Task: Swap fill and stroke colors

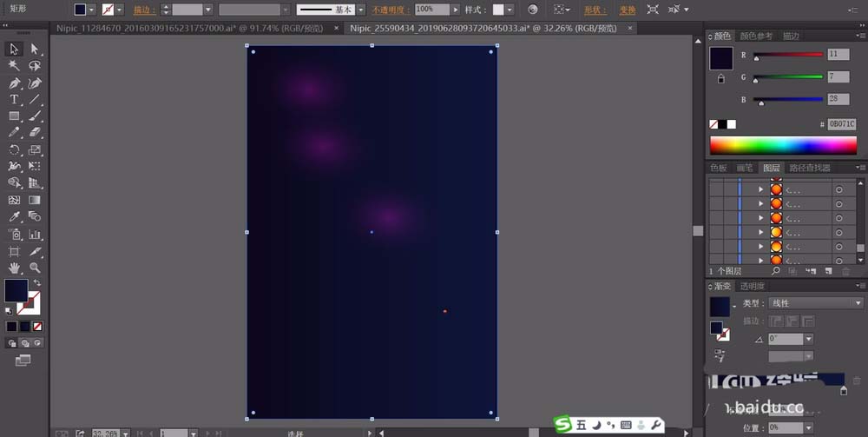Action: click(37, 282)
